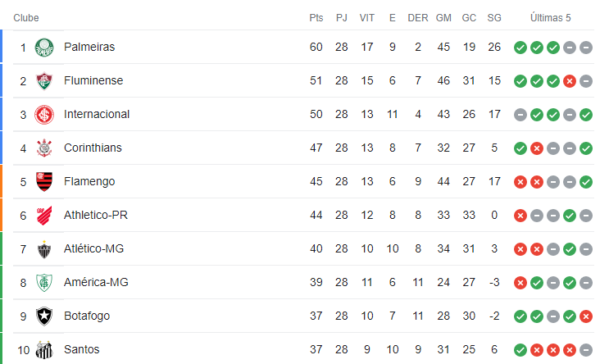Click the Flamengo striped shield crest
Viewport: 600px width, 364px height.
coord(44,182)
